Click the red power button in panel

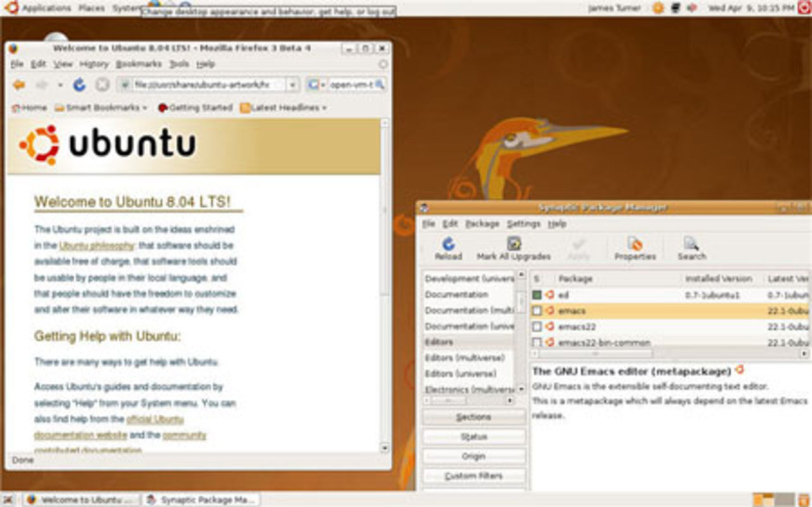coord(804,8)
